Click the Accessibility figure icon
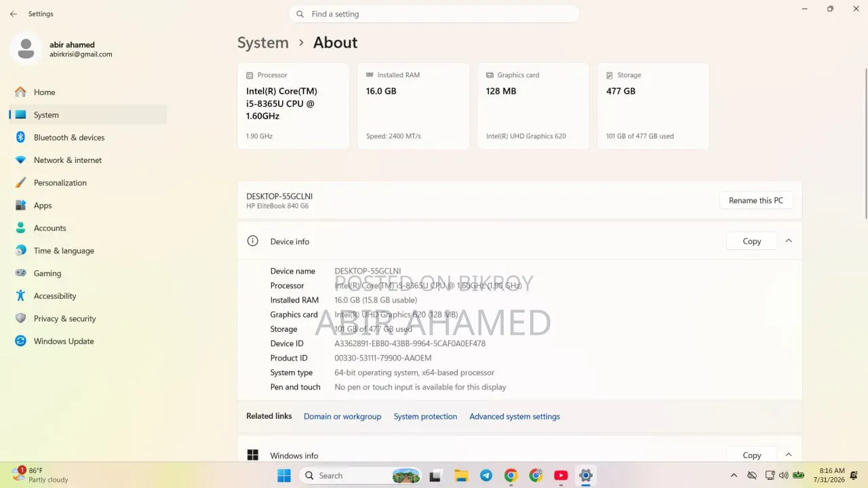This screenshot has width=868, height=488. pos(20,296)
